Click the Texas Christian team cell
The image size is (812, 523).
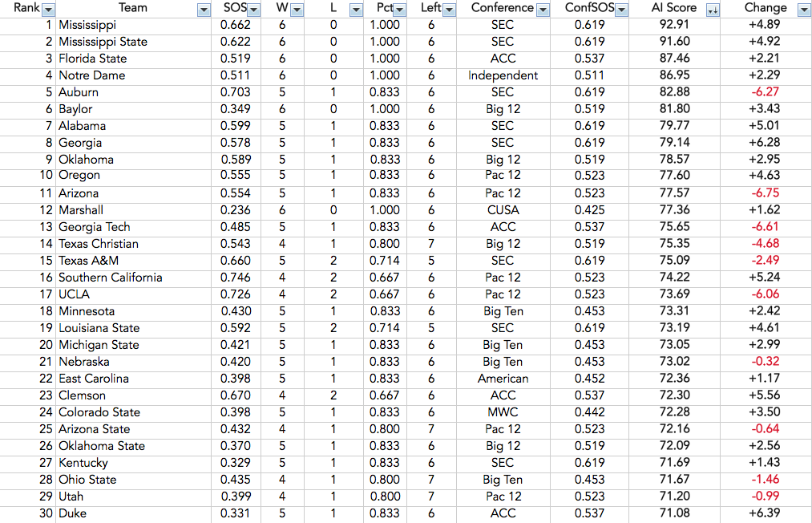tap(133, 244)
